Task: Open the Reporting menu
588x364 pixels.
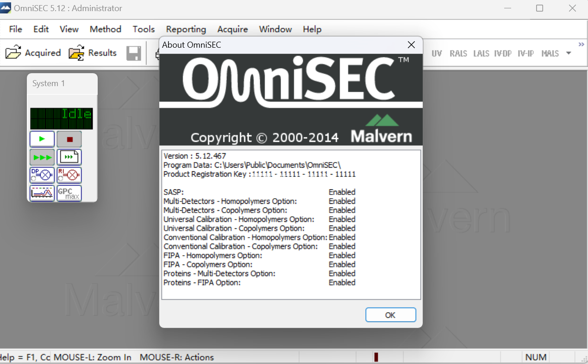Action: 186,29
